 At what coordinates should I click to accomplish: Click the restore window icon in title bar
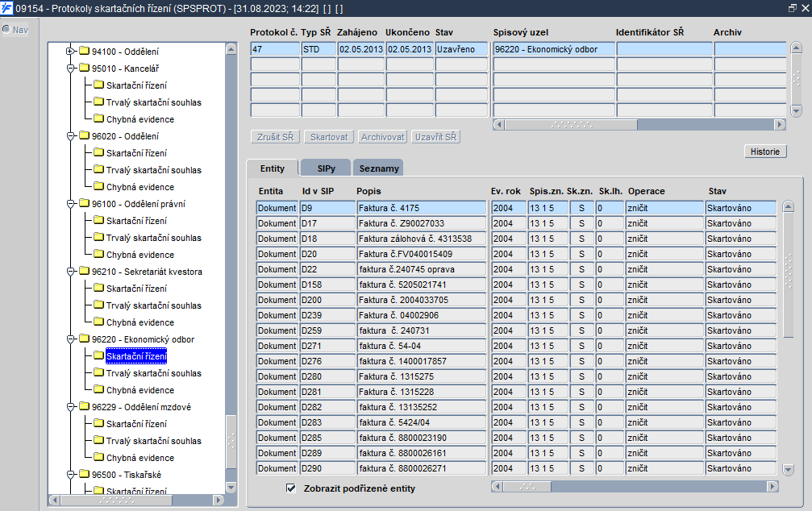pyautogui.click(x=793, y=8)
